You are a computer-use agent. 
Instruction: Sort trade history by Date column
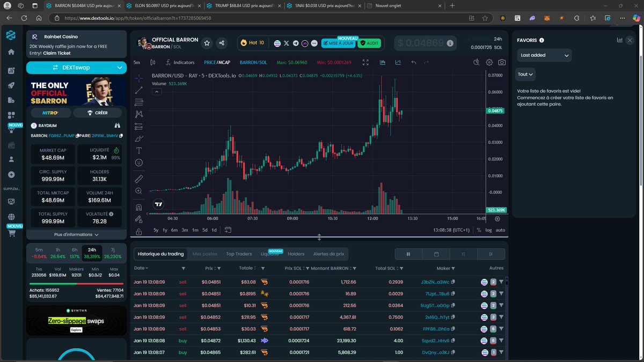pyautogui.click(x=141, y=268)
